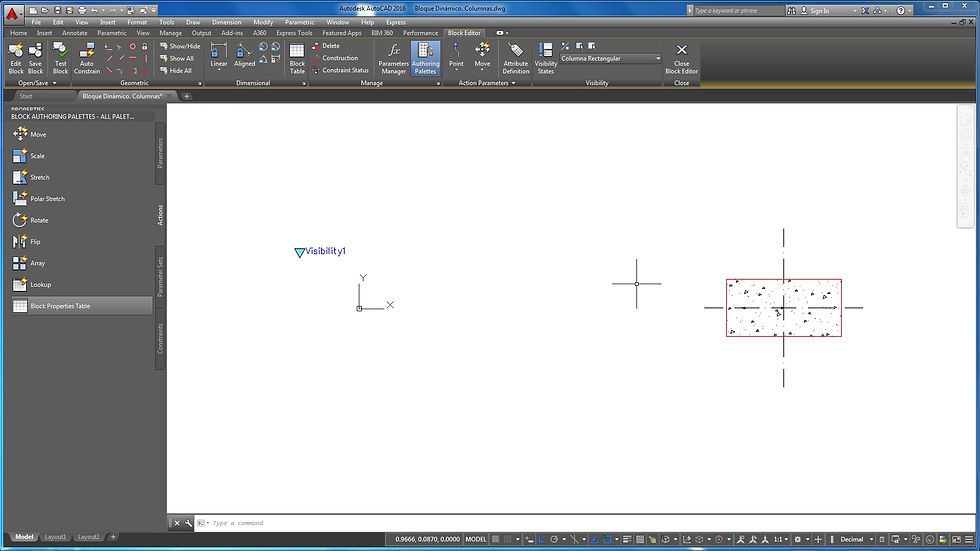This screenshot has height=551, width=980.
Task: Select Block Properties Table in palette
Action: pyautogui.click(x=81, y=306)
